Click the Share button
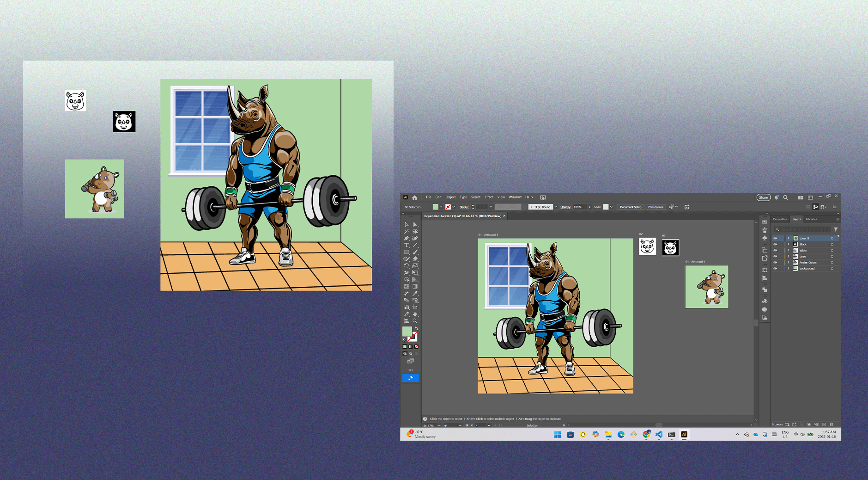The height and width of the screenshot is (480, 868). (x=763, y=197)
